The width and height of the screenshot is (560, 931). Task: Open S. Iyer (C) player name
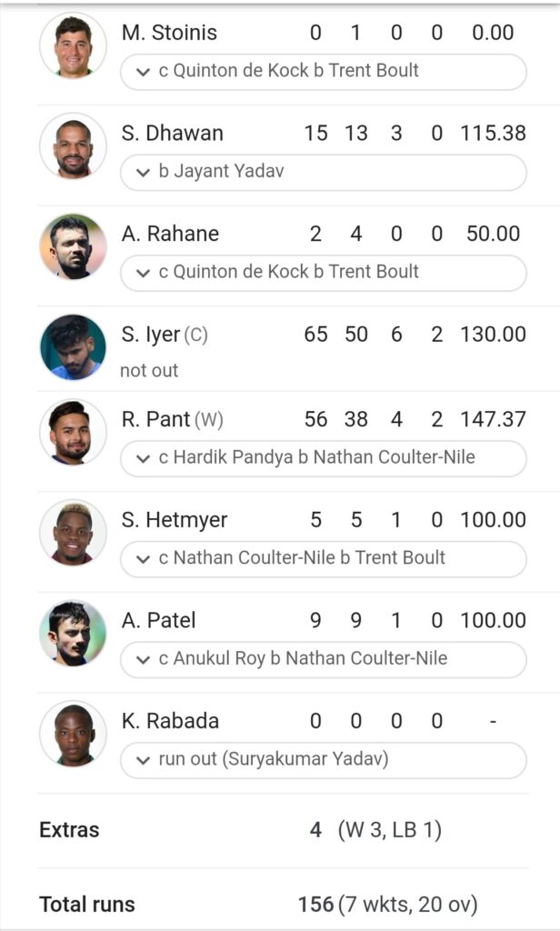pyautogui.click(x=165, y=335)
